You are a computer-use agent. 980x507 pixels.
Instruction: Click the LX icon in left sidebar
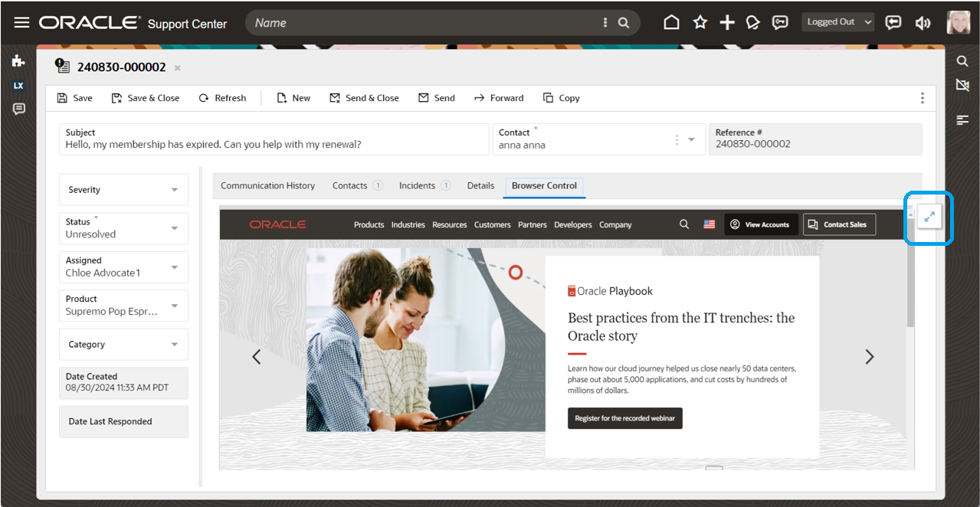[19, 86]
